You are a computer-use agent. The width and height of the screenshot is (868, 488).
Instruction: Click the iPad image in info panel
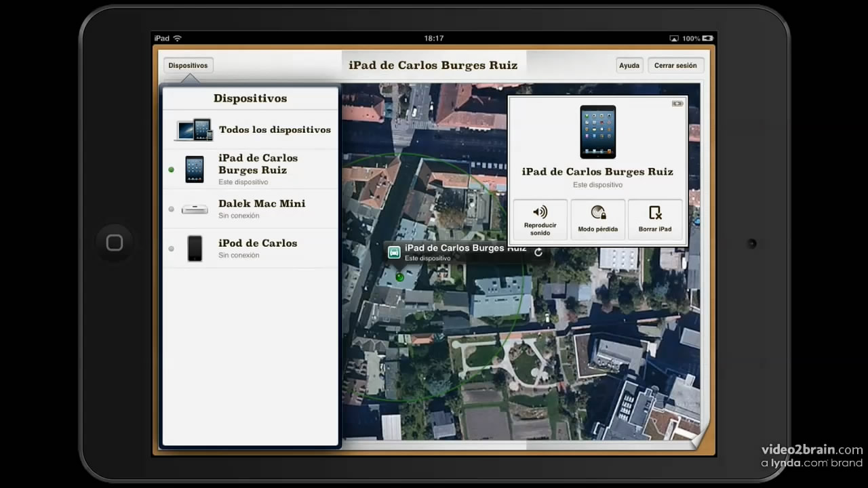click(598, 131)
